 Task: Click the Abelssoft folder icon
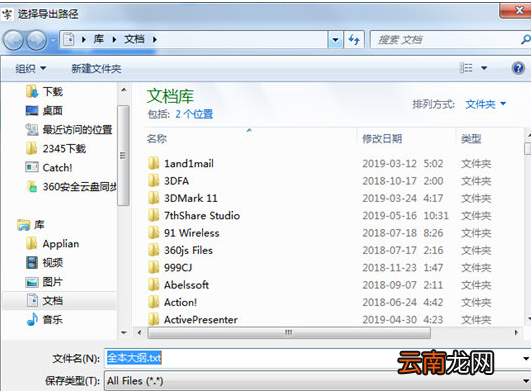pyautogui.click(x=153, y=285)
